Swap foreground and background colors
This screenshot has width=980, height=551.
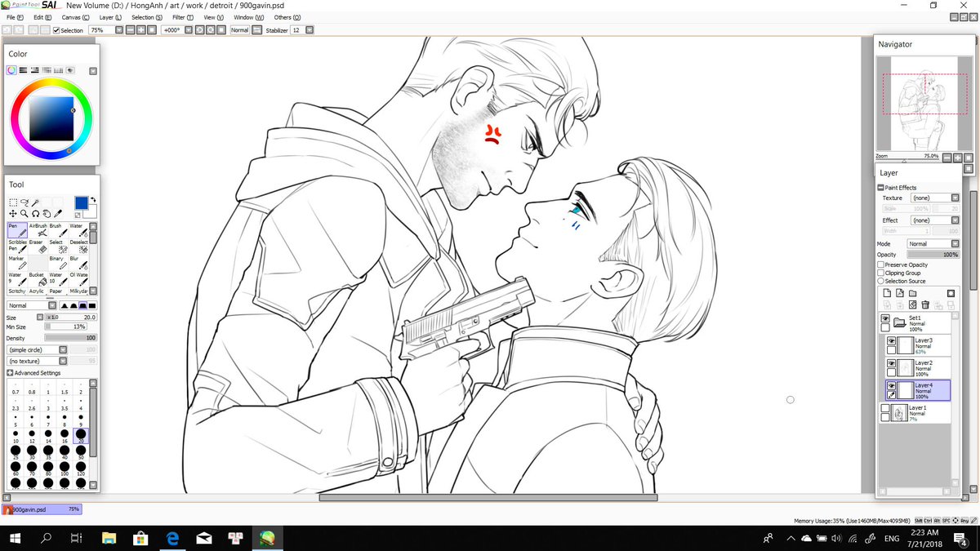(x=92, y=200)
